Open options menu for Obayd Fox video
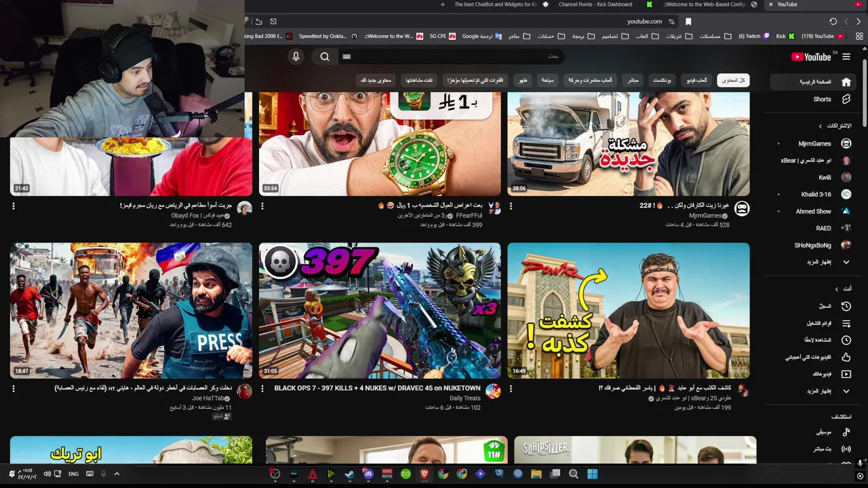868x488 pixels. click(14, 206)
